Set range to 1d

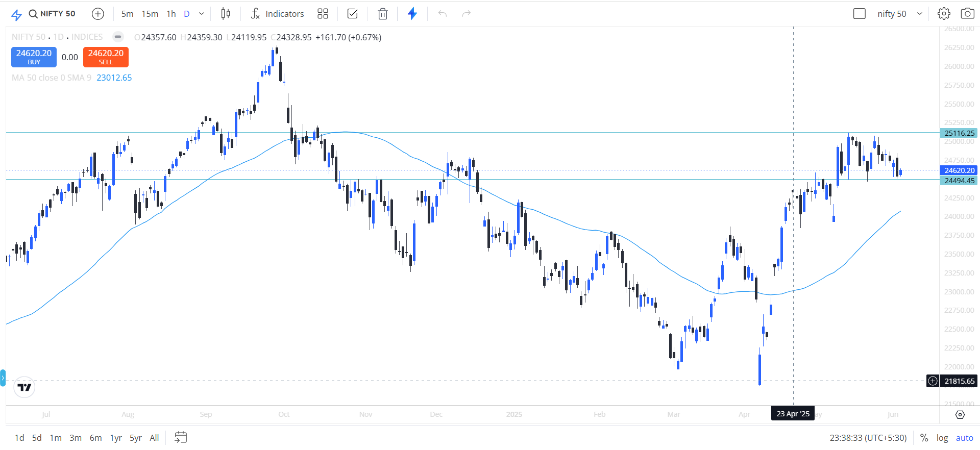click(19, 438)
